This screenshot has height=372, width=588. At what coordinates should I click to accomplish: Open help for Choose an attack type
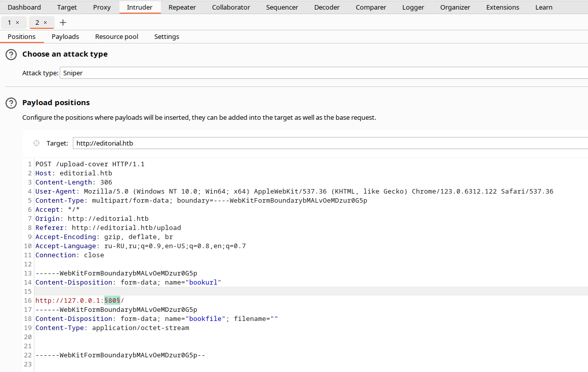[11, 55]
